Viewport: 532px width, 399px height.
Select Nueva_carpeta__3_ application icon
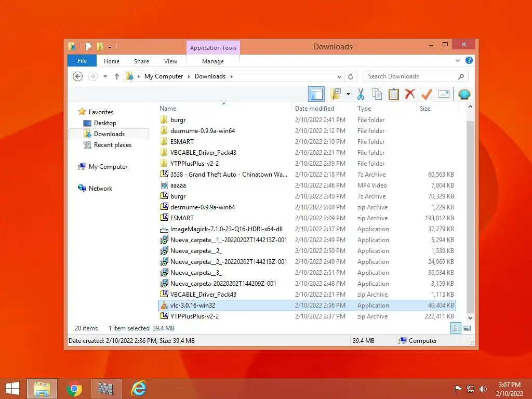164,272
